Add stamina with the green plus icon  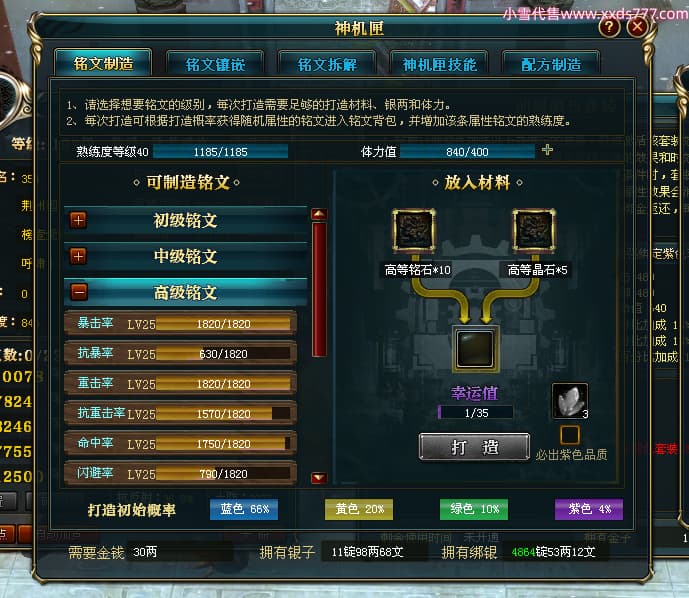[x=547, y=150]
